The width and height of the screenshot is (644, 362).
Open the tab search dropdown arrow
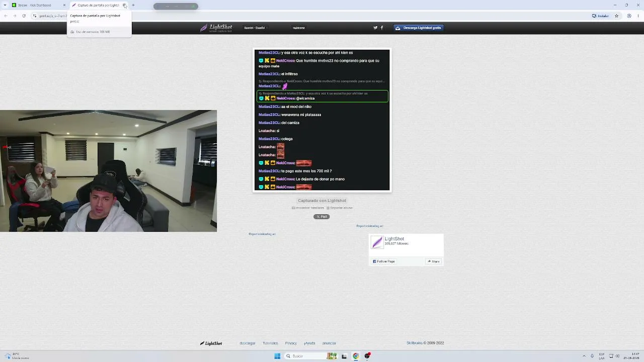(x=6, y=5)
